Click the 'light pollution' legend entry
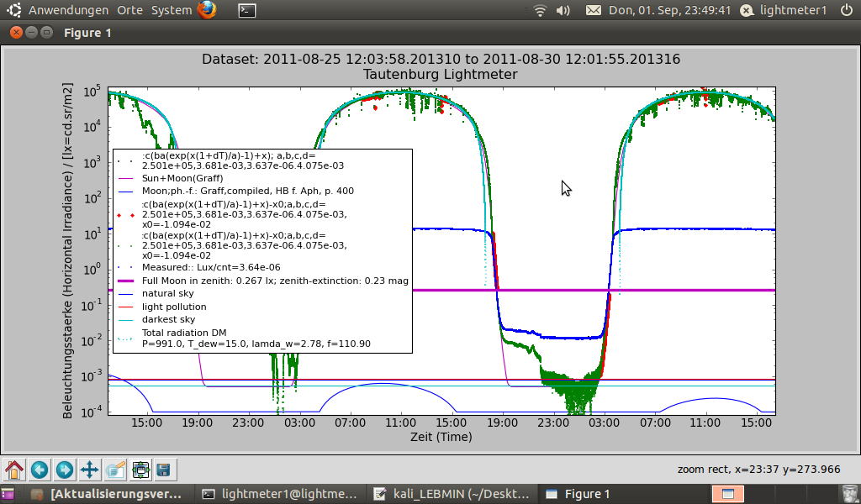The height and width of the screenshot is (504, 861). [174, 307]
